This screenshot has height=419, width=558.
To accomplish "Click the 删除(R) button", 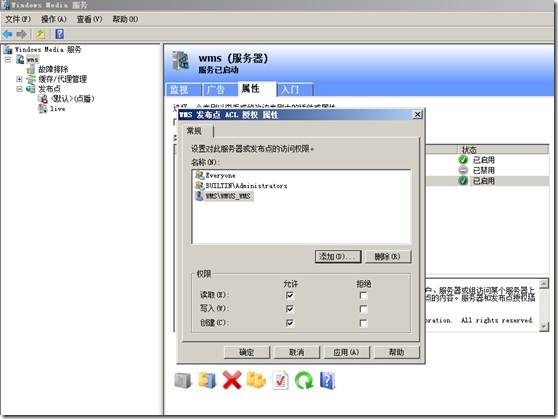I will click(388, 256).
